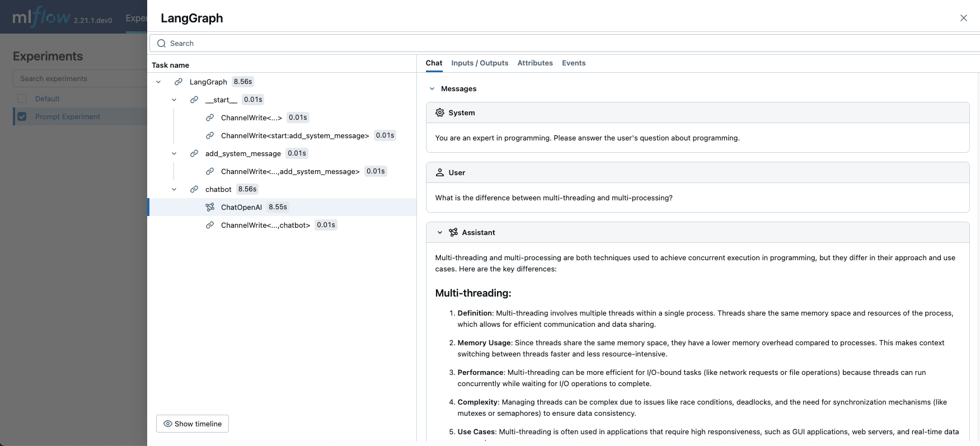Screen dimensions: 980x446
Task: Uncheck the Prompt Experiment checkbox
Action: tap(22, 116)
